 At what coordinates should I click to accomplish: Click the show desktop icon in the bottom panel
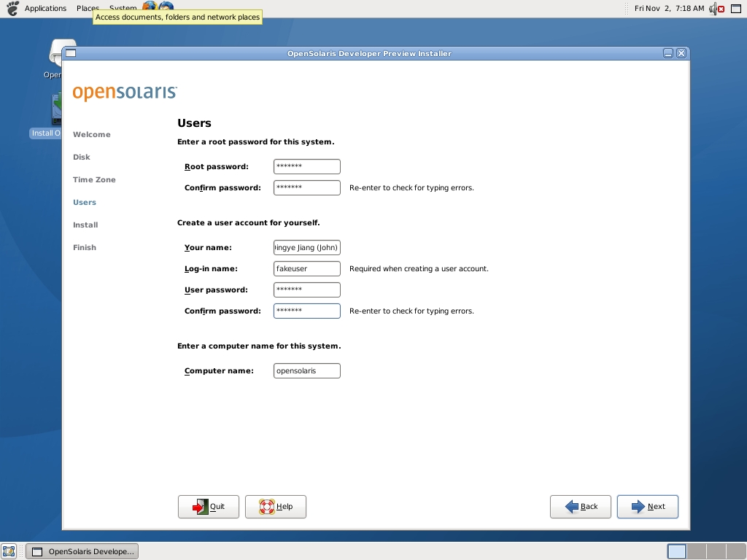click(x=9, y=551)
